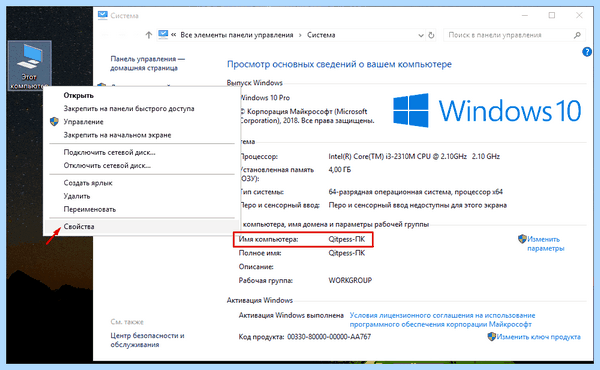The height and width of the screenshot is (370, 600).
Task: Click 'WORKGROUP' workgroup value
Action: pyautogui.click(x=350, y=280)
